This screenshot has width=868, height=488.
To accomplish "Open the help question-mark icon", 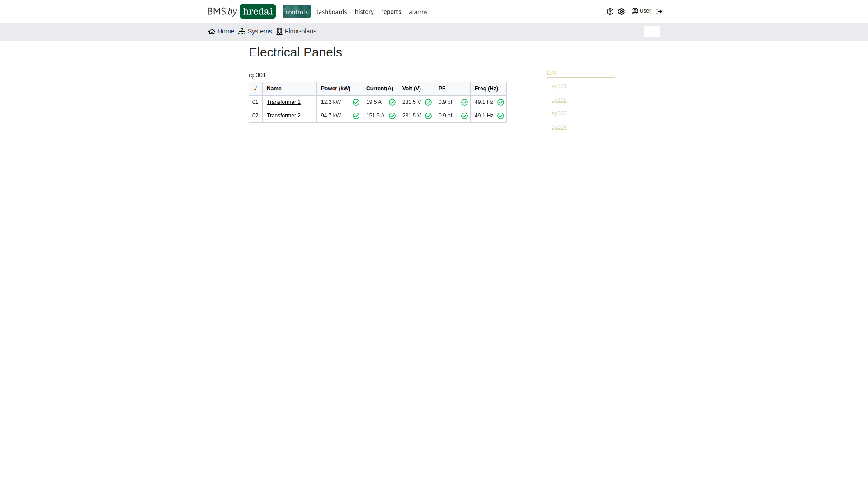I will [x=610, y=12].
